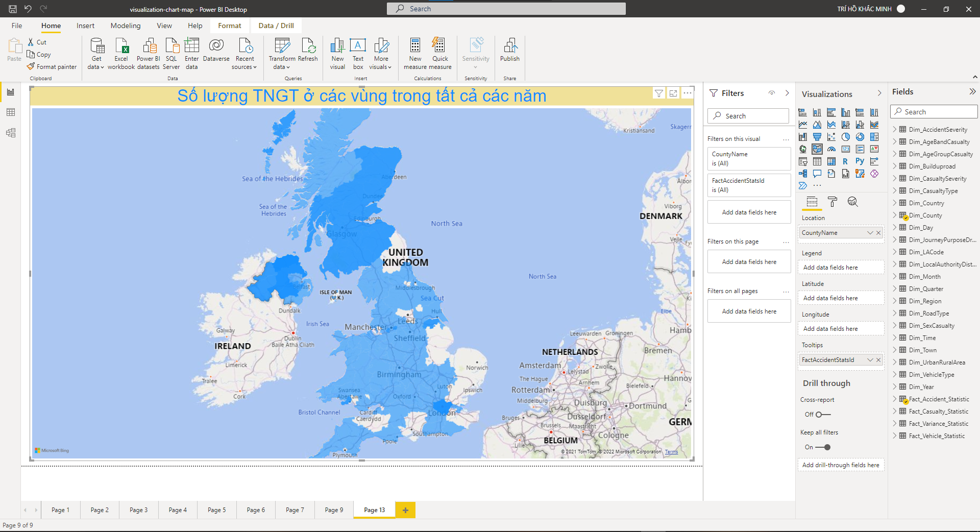Image resolution: width=980 pixels, height=532 pixels.
Task: Insert a New visual
Action: click(337, 54)
